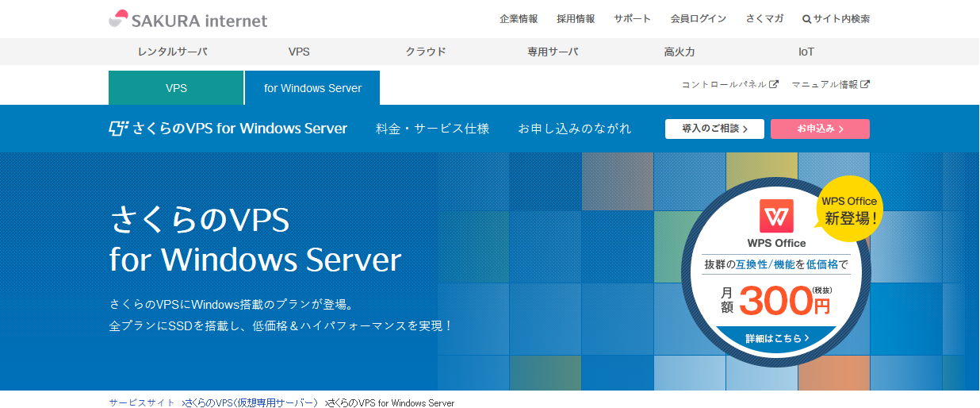Viewport: 980px width, 408px height.
Task: Open 料金・サービス仕様
Action: click(x=433, y=129)
